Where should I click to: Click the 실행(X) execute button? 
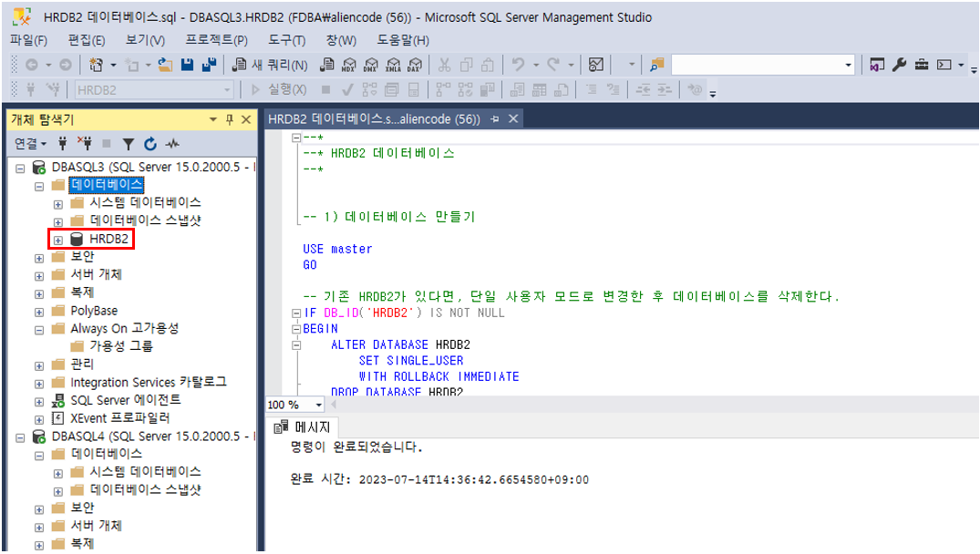(279, 90)
